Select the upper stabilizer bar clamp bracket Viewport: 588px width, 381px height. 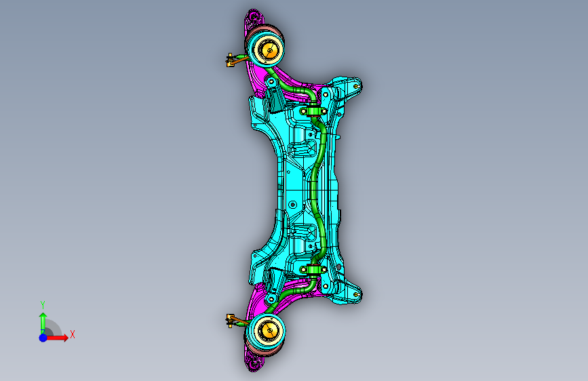tap(313, 111)
